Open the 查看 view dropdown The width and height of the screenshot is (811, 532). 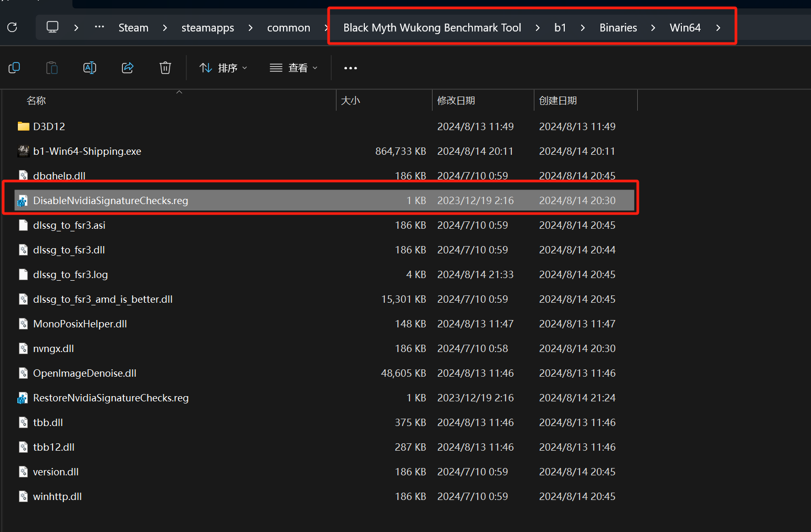(x=293, y=68)
